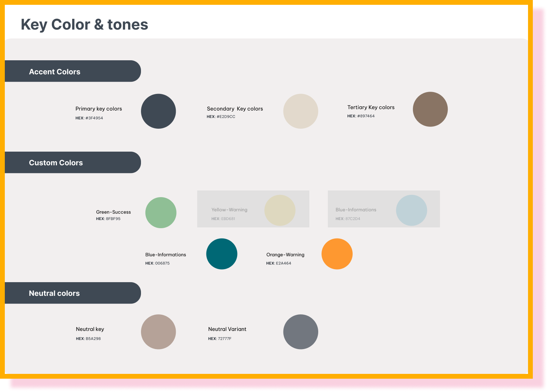Click the Accent Colors section header
This screenshot has width=548, height=392.
point(55,72)
